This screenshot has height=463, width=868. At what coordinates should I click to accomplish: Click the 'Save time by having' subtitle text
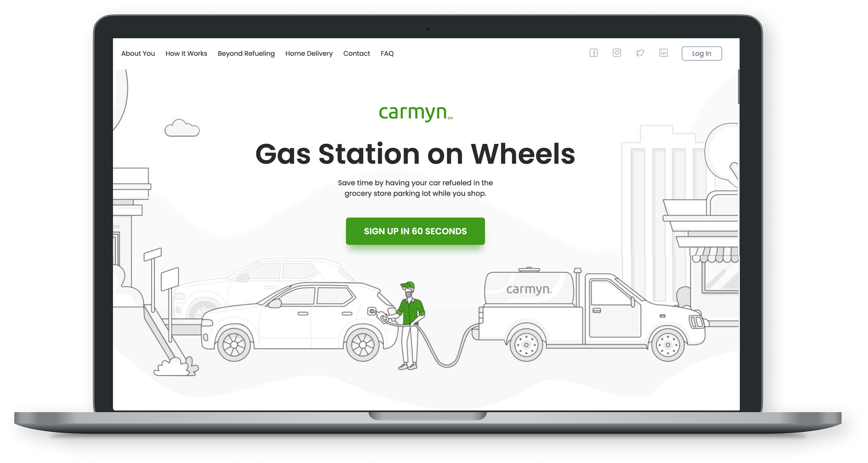pyautogui.click(x=415, y=188)
